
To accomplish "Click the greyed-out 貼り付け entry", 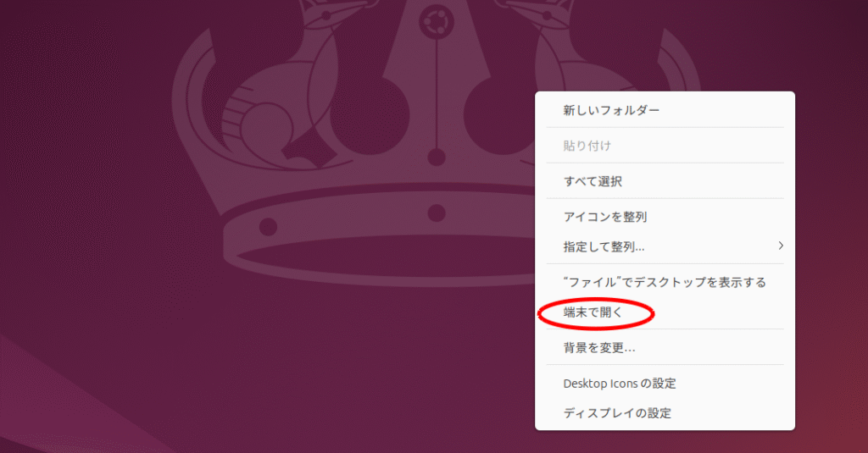I will point(665,146).
